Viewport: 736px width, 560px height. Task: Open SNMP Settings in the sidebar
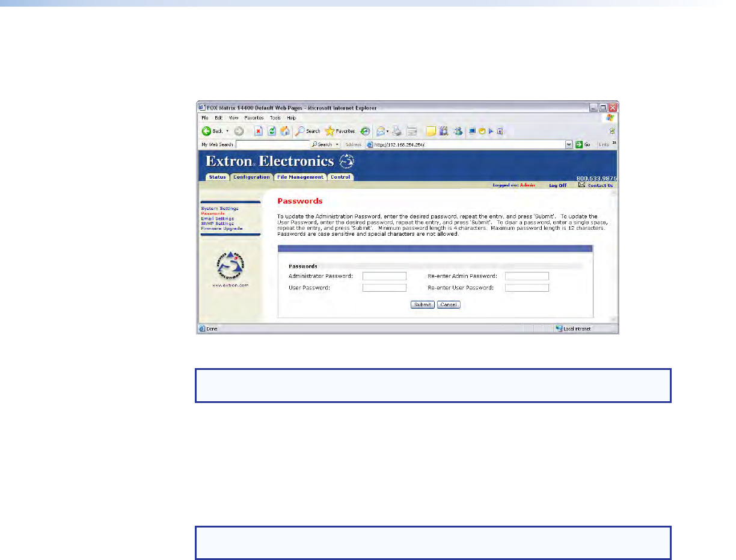pos(218,223)
